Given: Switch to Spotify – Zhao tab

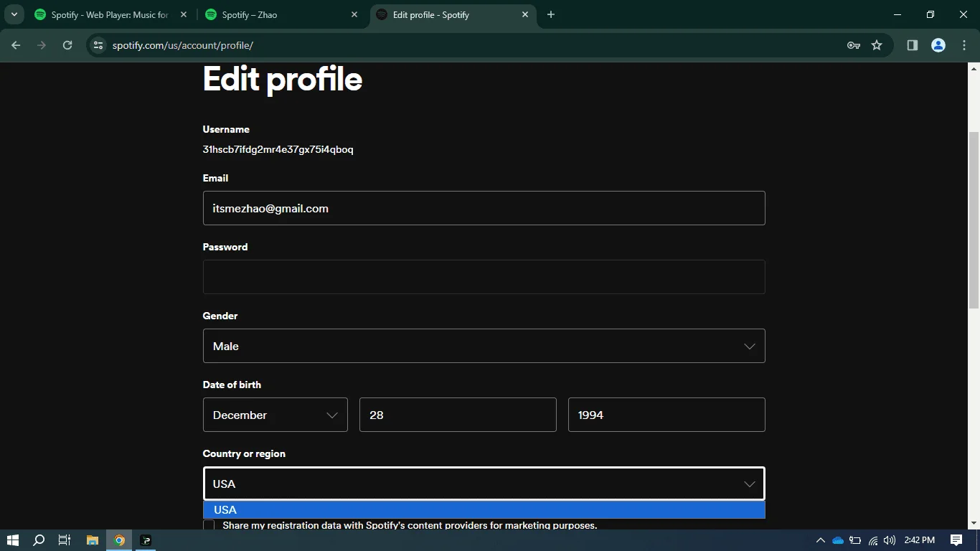Looking at the screenshot, I should click(x=281, y=14).
